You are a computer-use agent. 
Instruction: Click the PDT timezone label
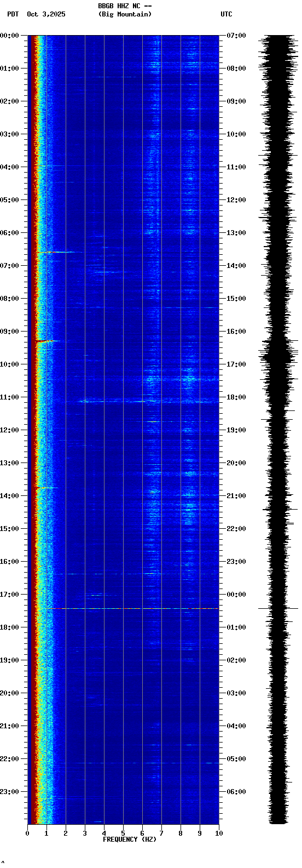click(x=13, y=14)
